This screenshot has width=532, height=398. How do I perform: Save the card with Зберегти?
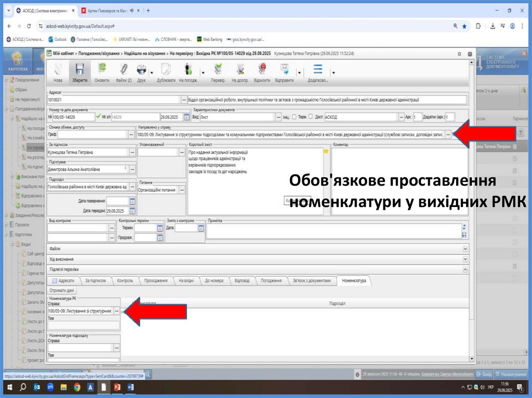pos(79,72)
